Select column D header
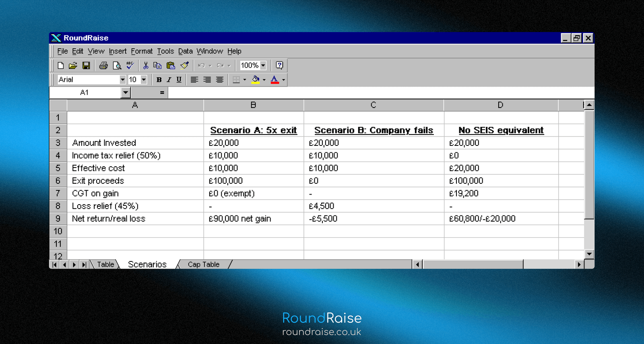 [x=501, y=105]
